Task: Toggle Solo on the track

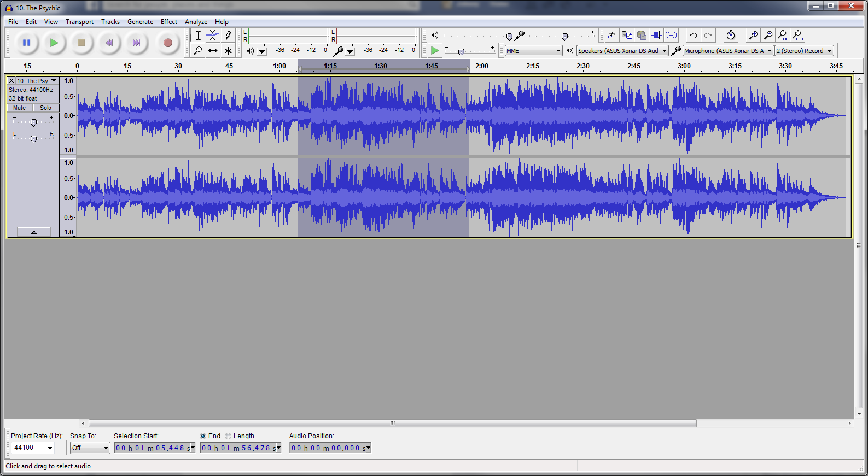Action: tap(46, 108)
